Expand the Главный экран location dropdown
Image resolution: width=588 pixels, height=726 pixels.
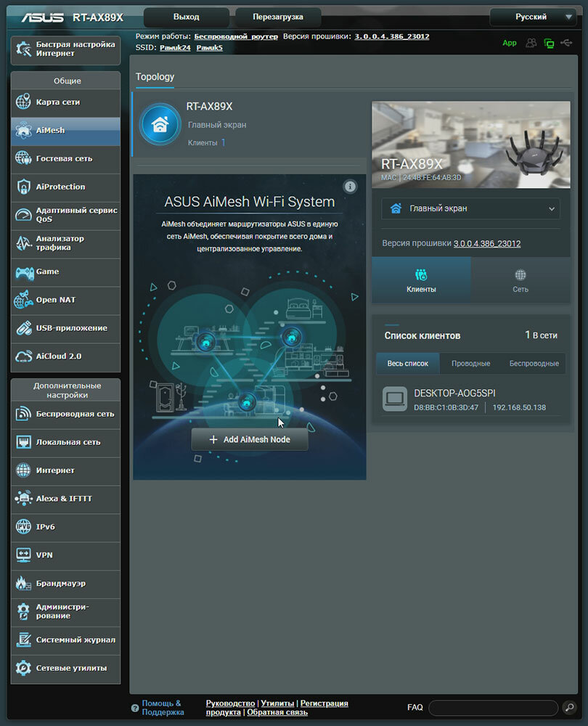[x=470, y=209]
